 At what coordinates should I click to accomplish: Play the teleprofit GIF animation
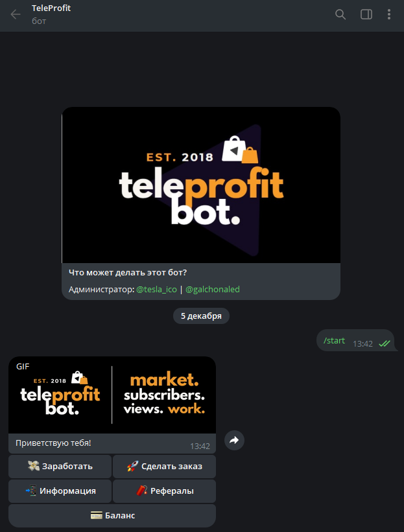[x=112, y=395]
